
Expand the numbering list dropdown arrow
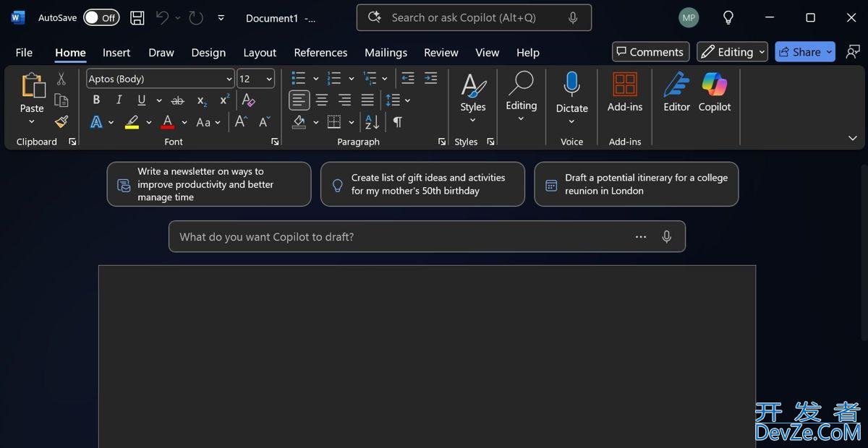click(352, 79)
